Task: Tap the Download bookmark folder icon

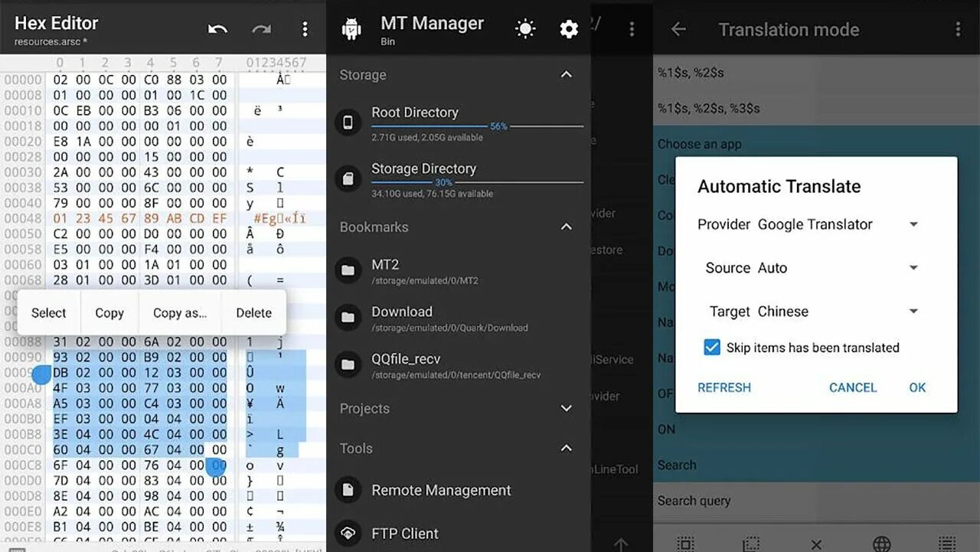Action: point(348,318)
